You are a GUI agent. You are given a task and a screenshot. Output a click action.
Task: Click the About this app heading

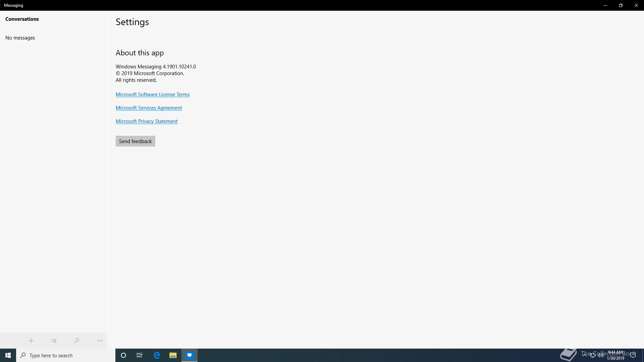coord(140,53)
